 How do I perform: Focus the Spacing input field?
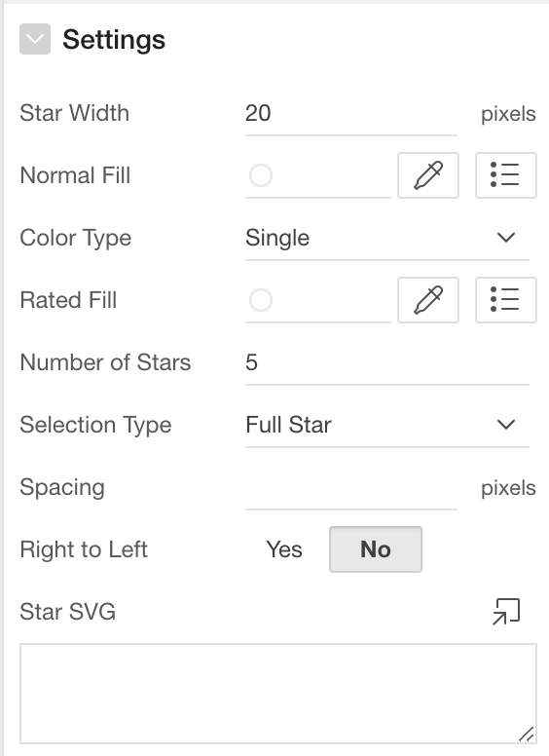[351, 487]
